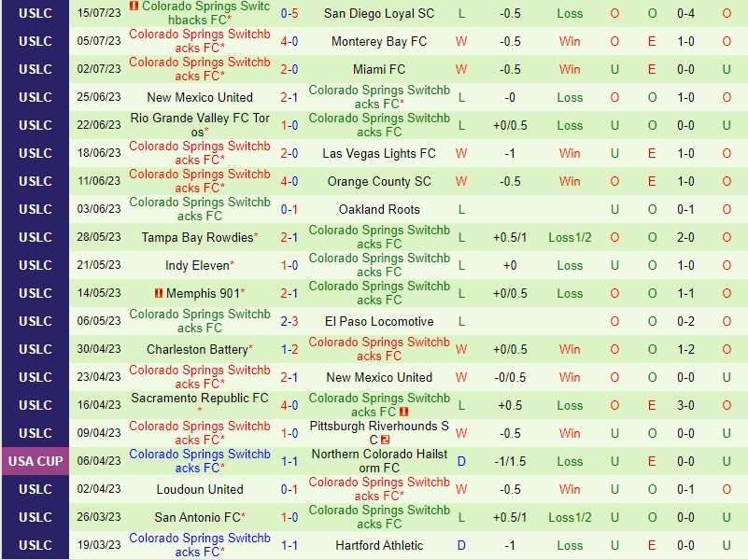Click USLC label in the 19/03/23 row

click(35, 545)
